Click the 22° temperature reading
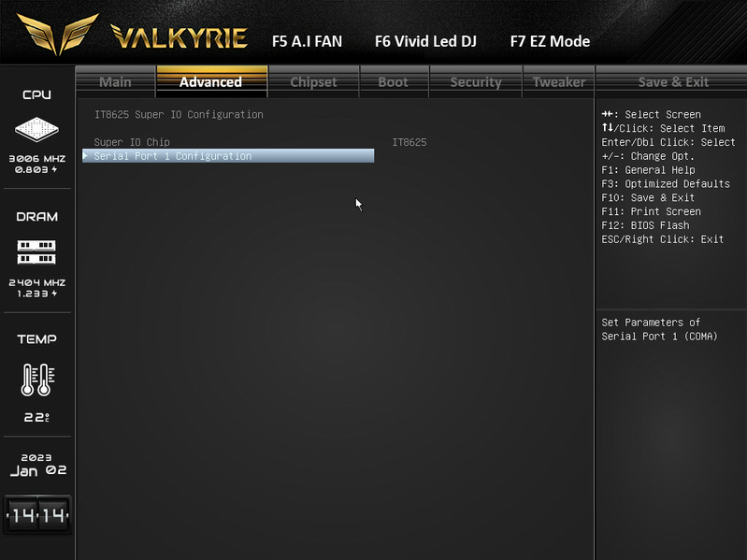 (36, 418)
